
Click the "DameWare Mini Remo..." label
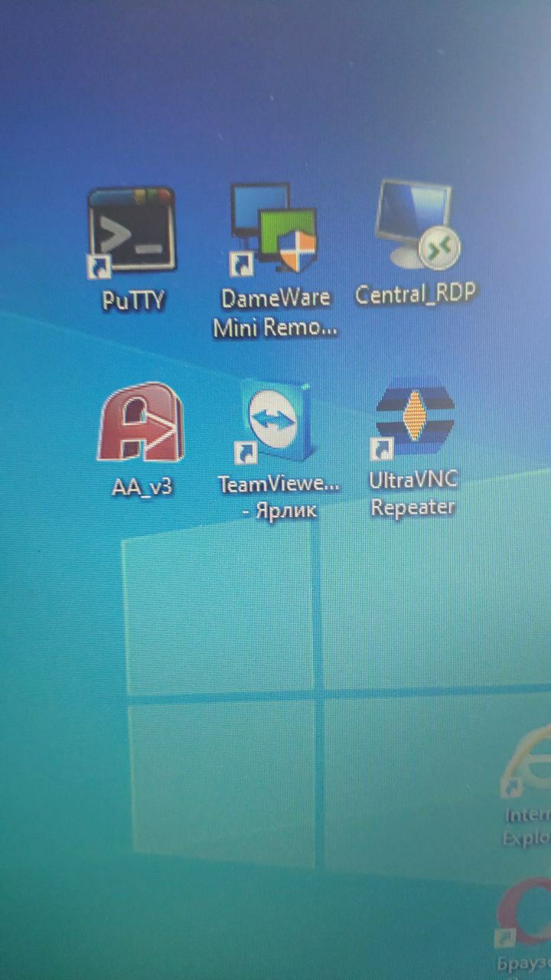[x=275, y=313]
